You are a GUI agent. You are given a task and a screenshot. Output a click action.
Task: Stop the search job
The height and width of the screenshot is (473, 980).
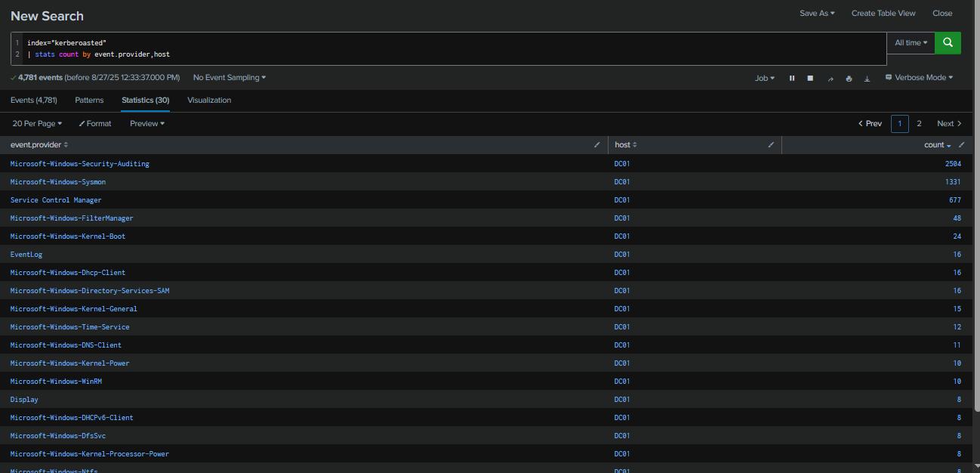click(x=810, y=78)
